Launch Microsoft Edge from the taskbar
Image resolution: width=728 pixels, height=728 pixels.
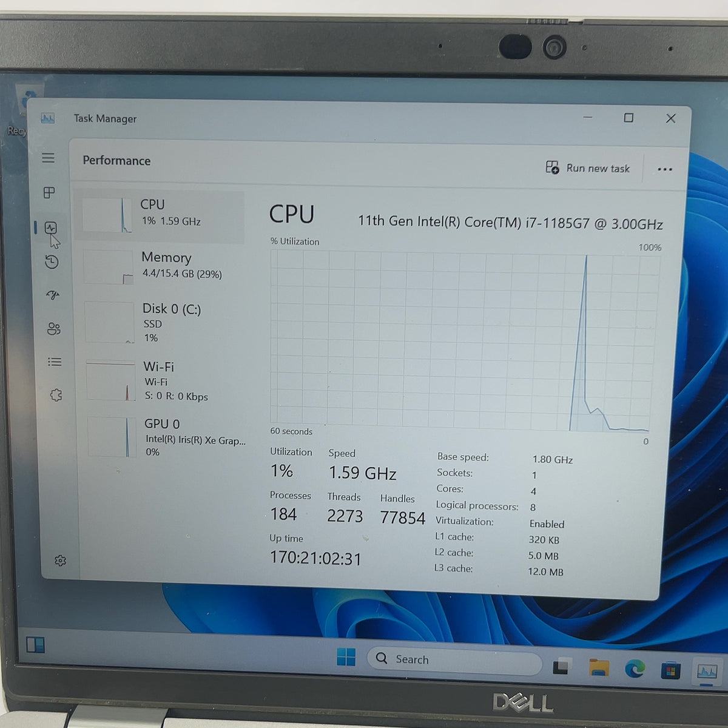click(x=635, y=669)
